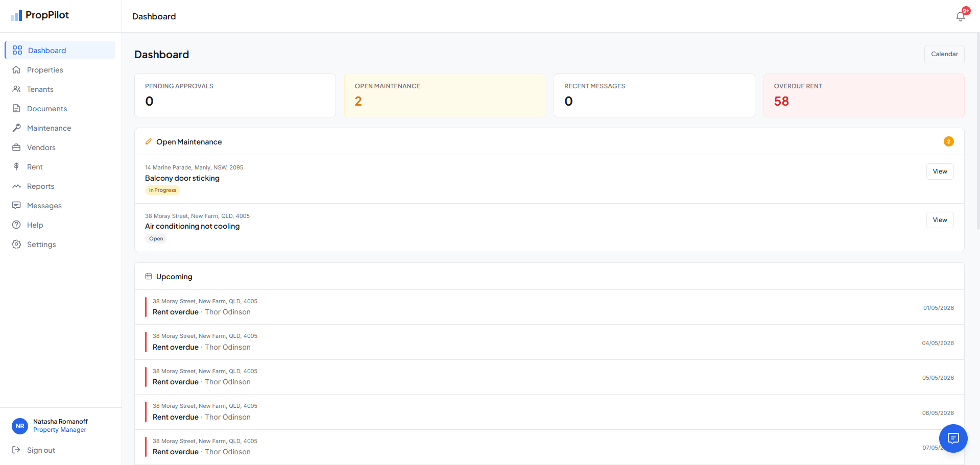
Task: Select rent overdue entry dated 05/05/2026
Action: 549,377
